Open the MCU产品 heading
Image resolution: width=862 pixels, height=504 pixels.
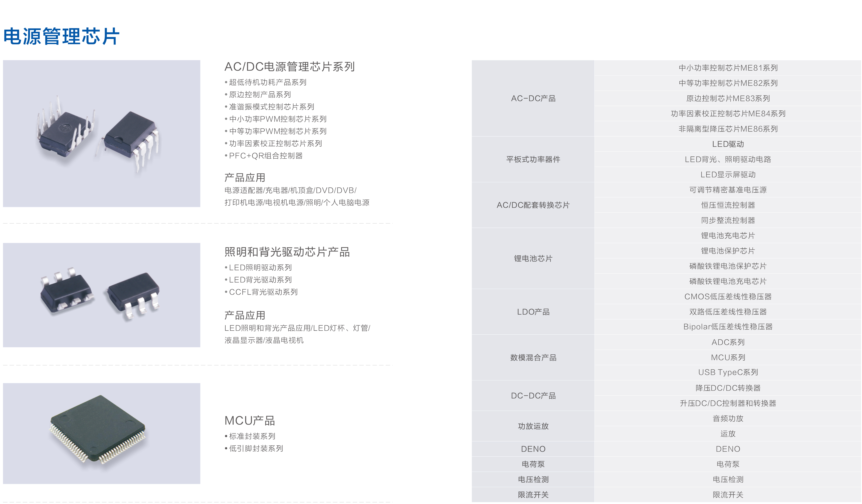point(250,421)
